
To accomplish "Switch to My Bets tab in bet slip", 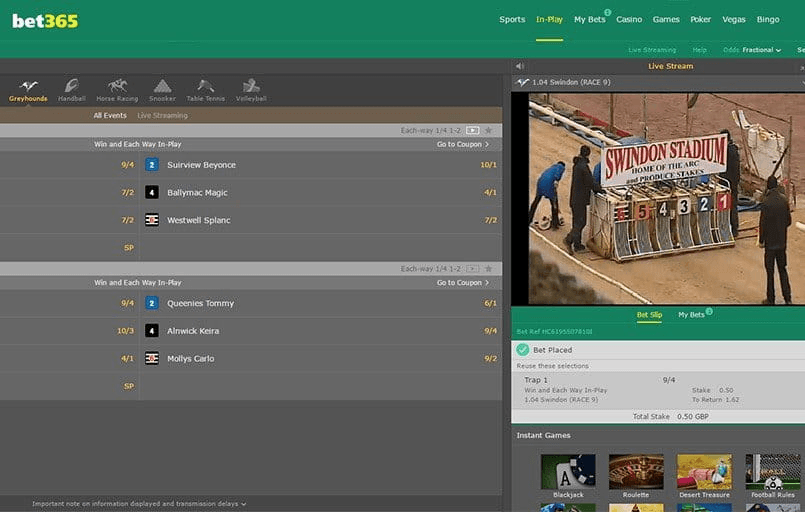I will [691, 315].
